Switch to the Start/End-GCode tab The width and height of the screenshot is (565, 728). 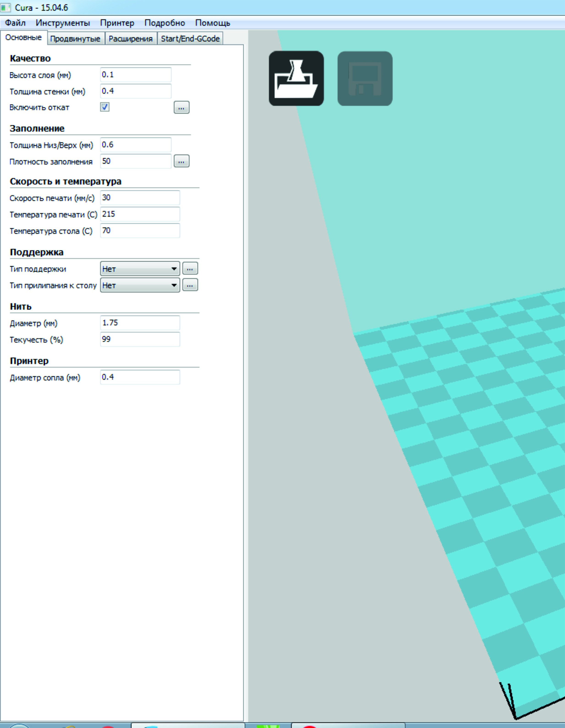point(190,39)
